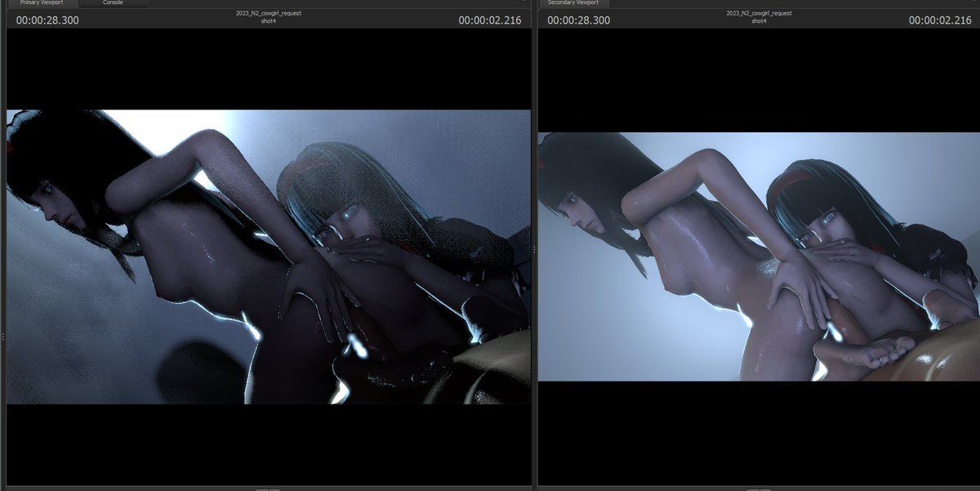The image size is (980, 491).
Task: Open the Console tab
Action: pyautogui.click(x=114, y=3)
